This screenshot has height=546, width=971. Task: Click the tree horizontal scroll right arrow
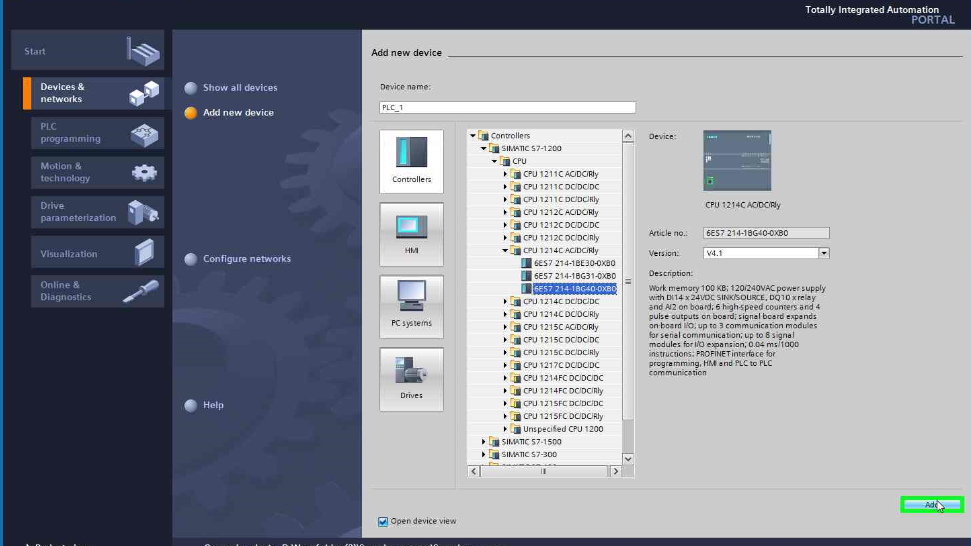click(x=616, y=472)
